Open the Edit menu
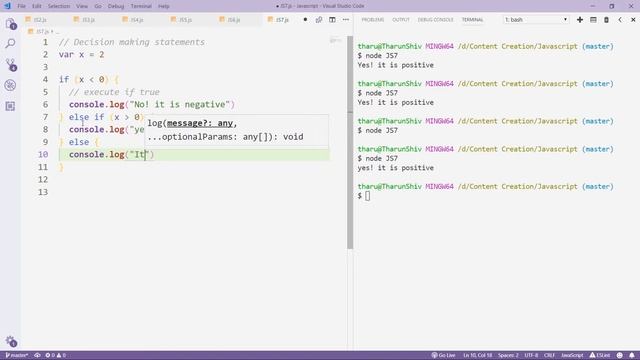This screenshot has width=640, height=360. click(37, 6)
